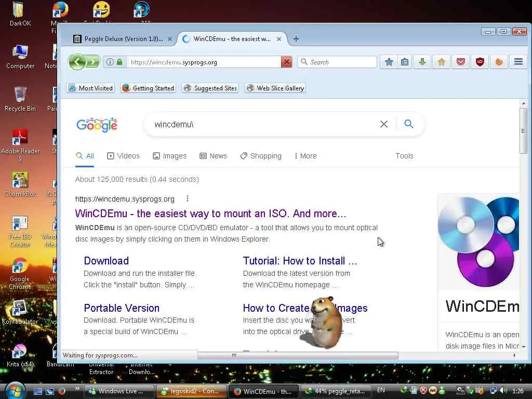Go forward with the green forward arrow
The height and width of the screenshot is (399, 532).
tap(93, 62)
